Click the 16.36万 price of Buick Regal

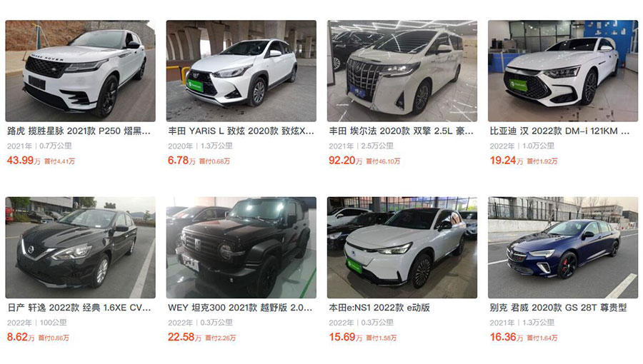506,337
